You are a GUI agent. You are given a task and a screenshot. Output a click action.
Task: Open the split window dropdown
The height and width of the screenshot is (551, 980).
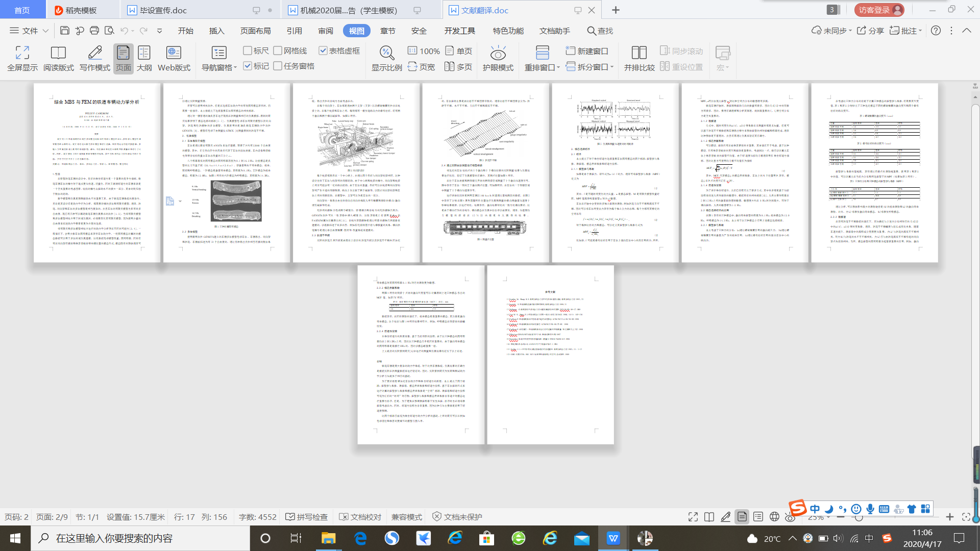[611, 67]
